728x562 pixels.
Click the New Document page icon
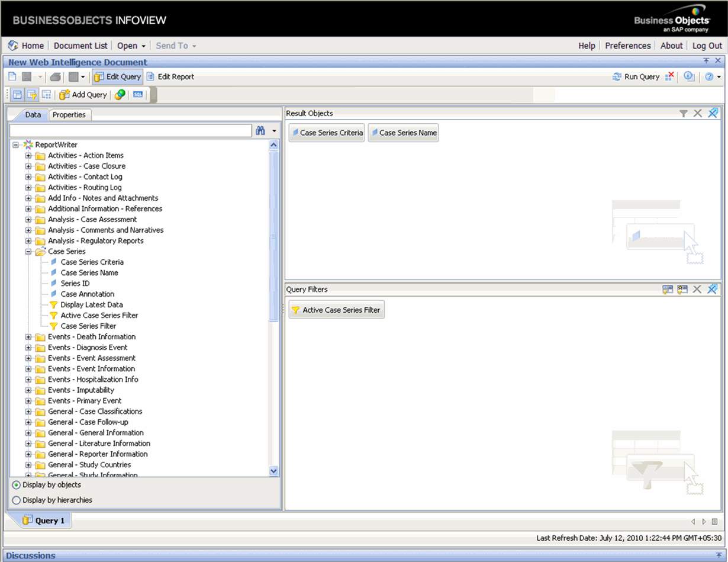(x=12, y=76)
